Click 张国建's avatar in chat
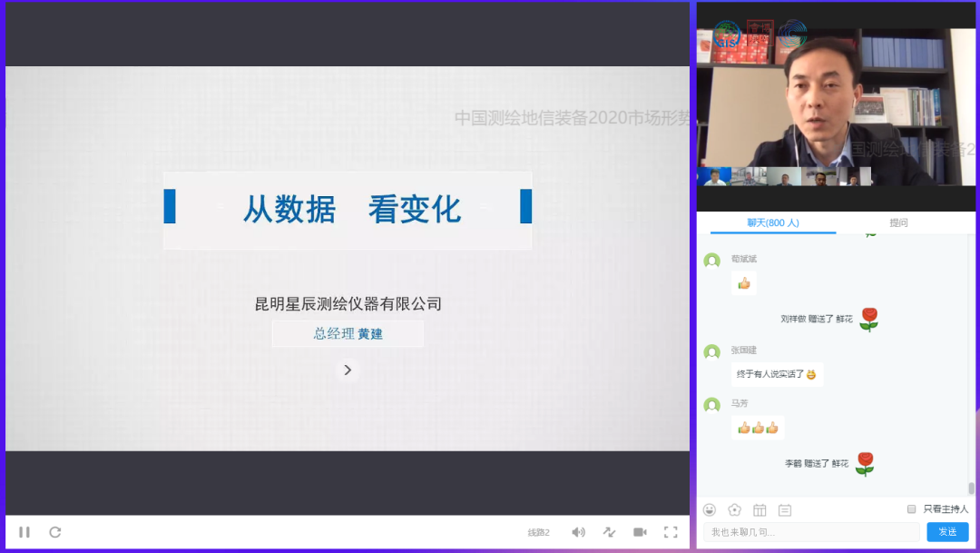980x553 pixels. click(712, 351)
